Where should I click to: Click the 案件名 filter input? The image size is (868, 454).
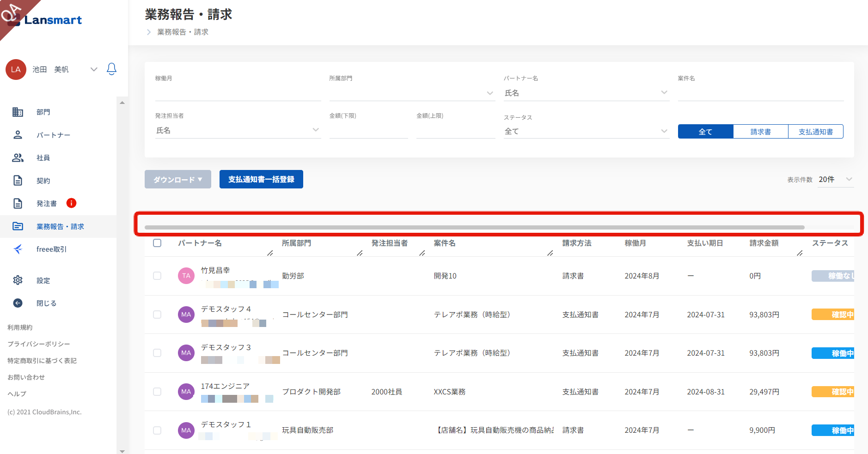(760, 93)
